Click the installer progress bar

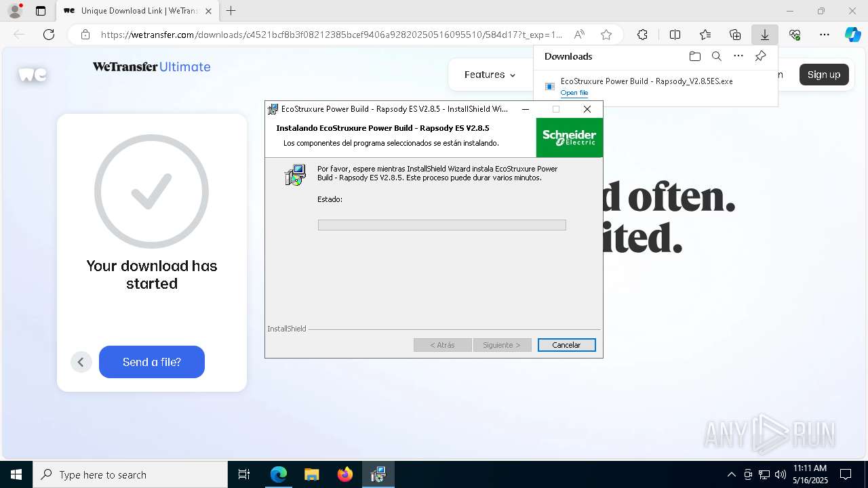coord(441,225)
